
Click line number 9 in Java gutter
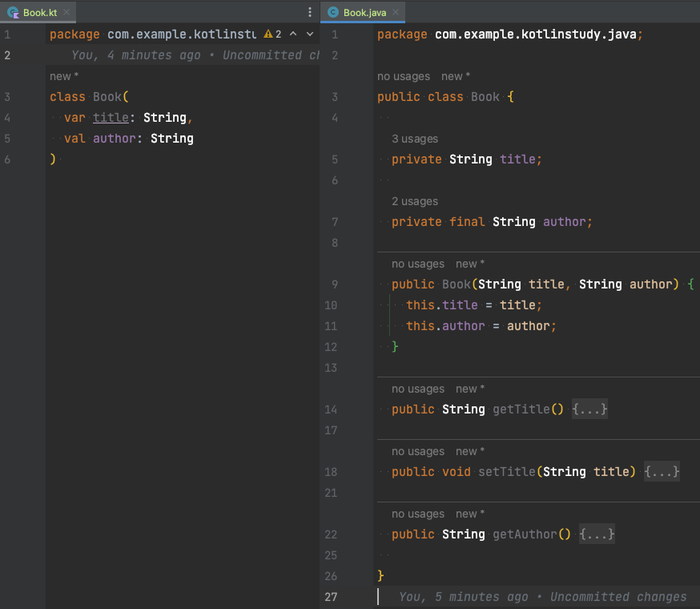334,284
